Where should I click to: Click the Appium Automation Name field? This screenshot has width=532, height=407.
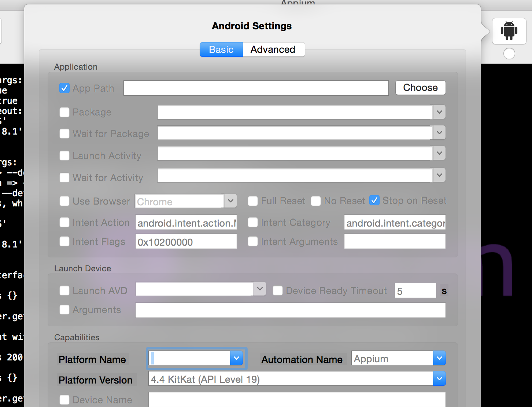coord(392,358)
